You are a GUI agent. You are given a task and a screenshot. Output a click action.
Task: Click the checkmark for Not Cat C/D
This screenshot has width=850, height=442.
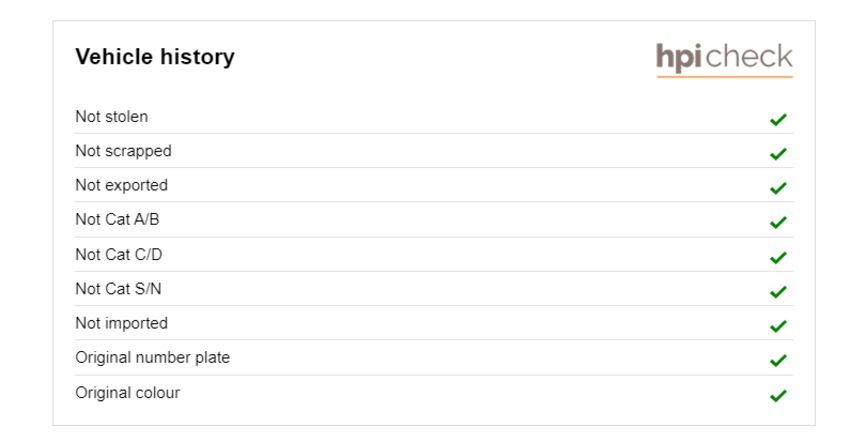coord(778,258)
